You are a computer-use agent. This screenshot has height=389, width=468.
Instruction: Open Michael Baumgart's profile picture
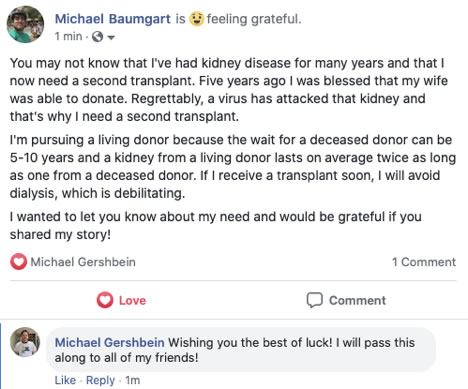25,25
